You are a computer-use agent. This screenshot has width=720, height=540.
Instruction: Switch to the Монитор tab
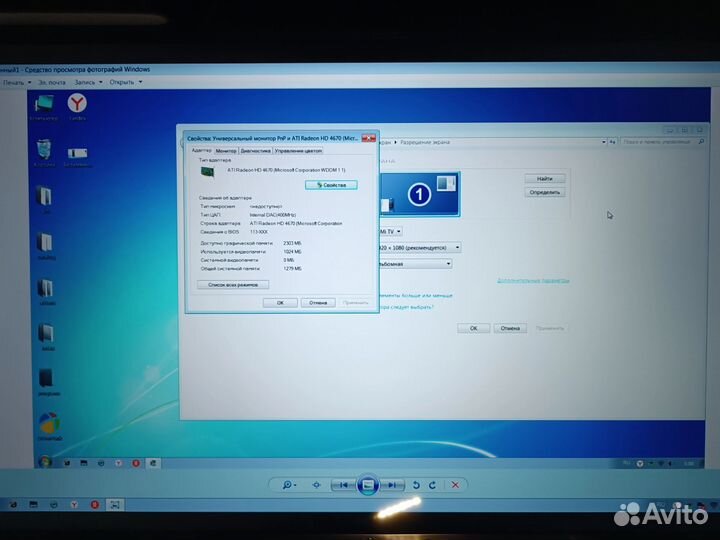tap(226, 151)
